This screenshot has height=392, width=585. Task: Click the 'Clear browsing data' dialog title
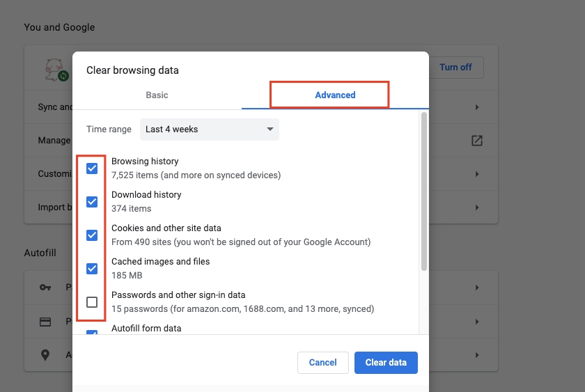[132, 70]
